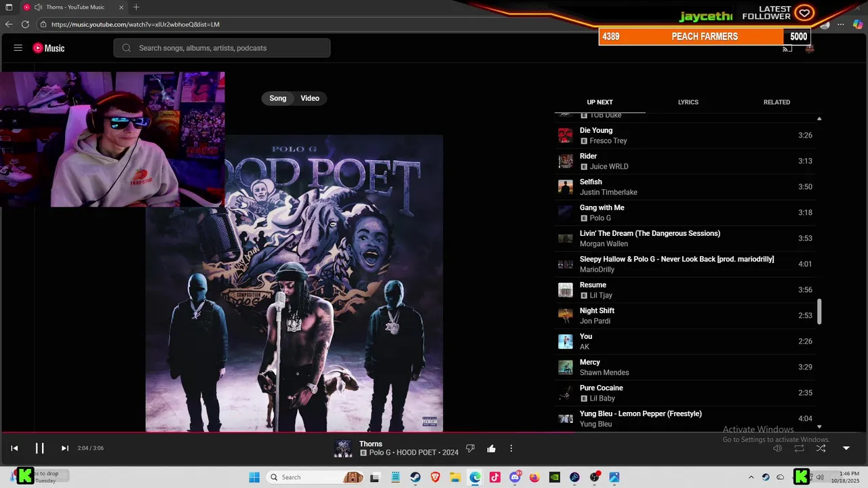Open the MarioDrilly artist link

tap(597, 270)
